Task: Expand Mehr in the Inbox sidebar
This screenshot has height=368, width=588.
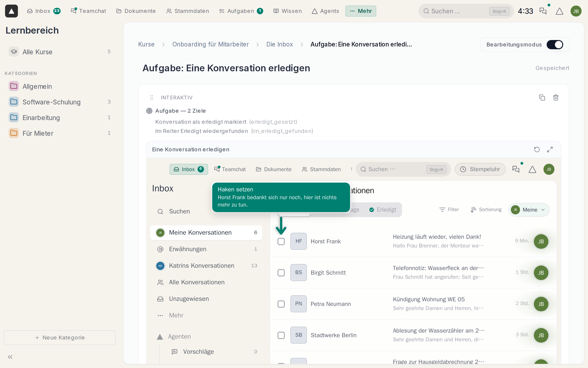Action: [x=206, y=315]
